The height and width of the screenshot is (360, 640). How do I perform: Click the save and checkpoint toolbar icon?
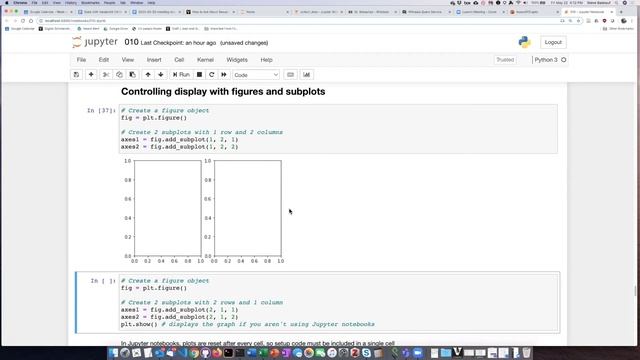[x=76, y=75]
